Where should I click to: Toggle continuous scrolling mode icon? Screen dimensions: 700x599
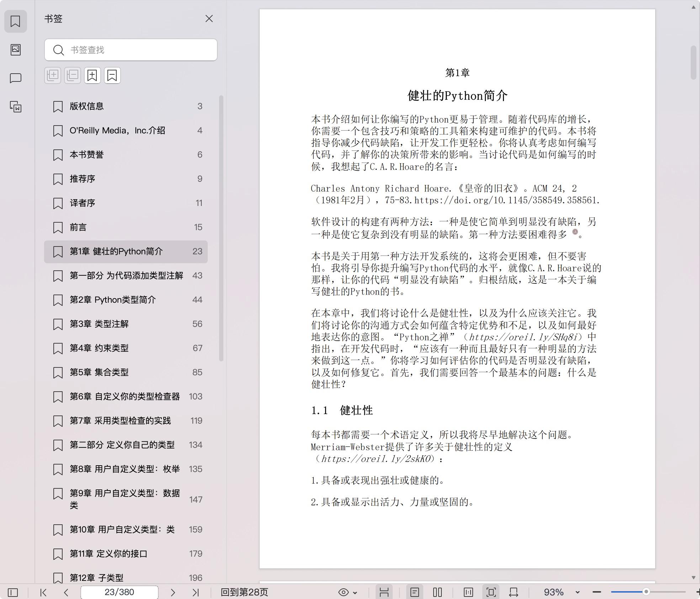point(384,592)
